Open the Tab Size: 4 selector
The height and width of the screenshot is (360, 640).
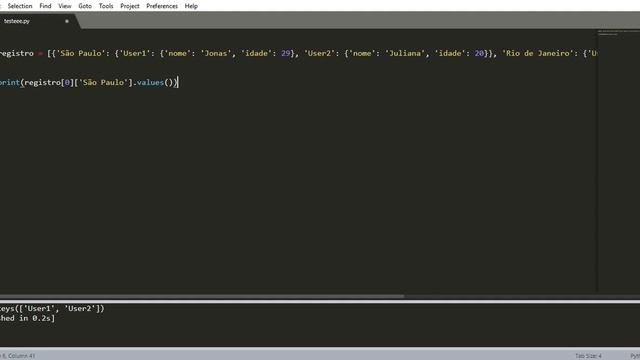coord(588,356)
